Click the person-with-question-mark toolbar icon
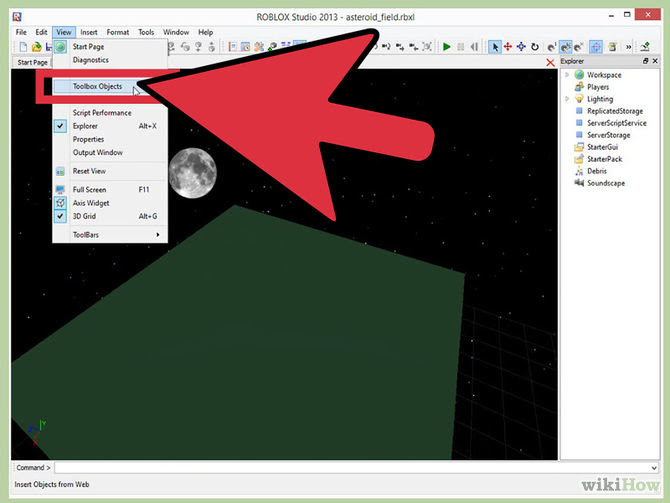Image resolution: width=670 pixels, height=503 pixels. 198,47
